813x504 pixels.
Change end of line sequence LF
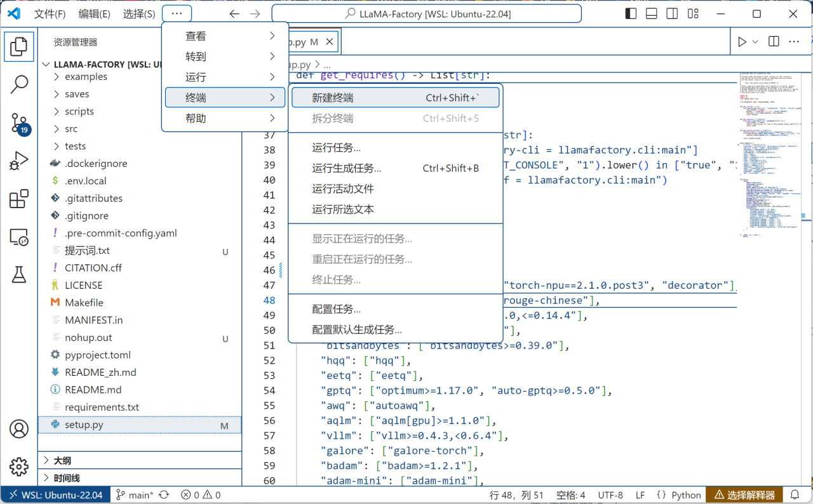pyautogui.click(x=640, y=495)
